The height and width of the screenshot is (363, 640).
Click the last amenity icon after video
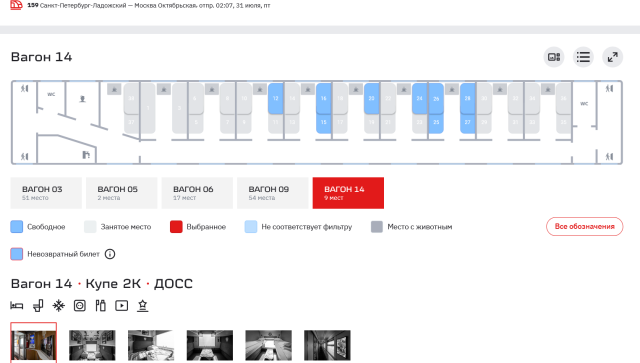click(x=142, y=306)
